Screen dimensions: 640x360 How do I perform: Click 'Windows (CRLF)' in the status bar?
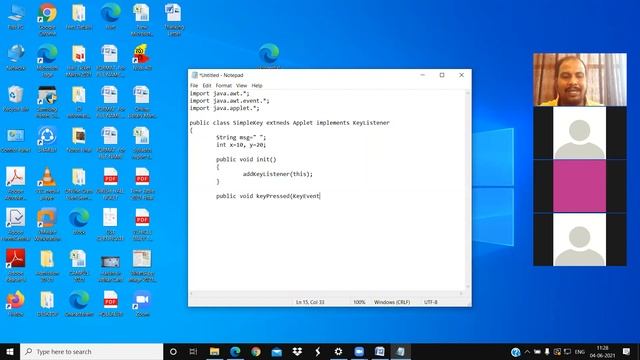coord(392,302)
